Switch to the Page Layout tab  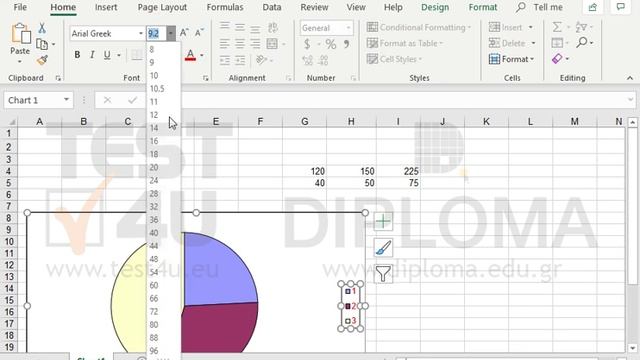(162, 7)
